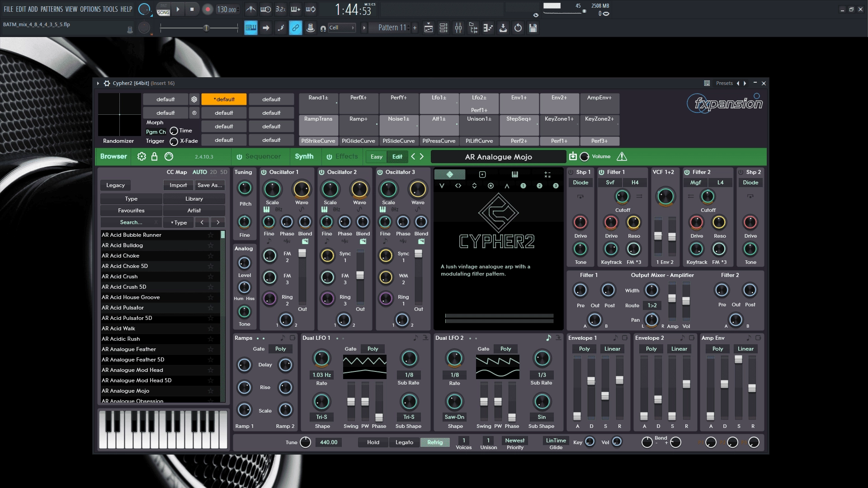The height and width of the screenshot is (488, 868).
Task: Open the Diode type selector under Shp 1
Action: [x=580, y=183]
